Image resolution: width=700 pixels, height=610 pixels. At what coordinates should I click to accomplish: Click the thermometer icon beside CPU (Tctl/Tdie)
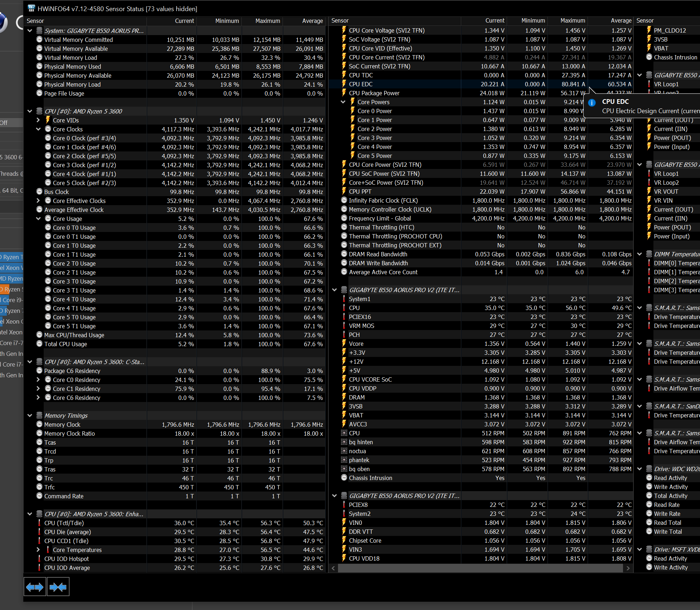(x=39, y=523)
